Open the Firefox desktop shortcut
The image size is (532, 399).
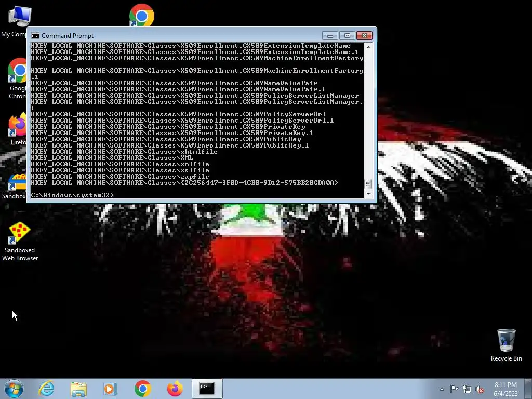[18, 129]
